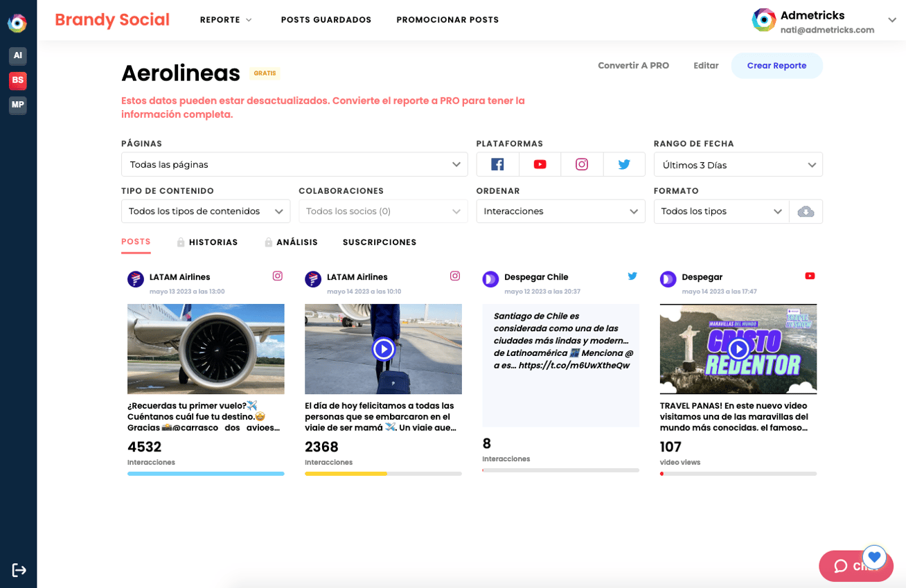The image size is (906, 588).
Task: Click the blue heart badge icon
Action: 875,557
